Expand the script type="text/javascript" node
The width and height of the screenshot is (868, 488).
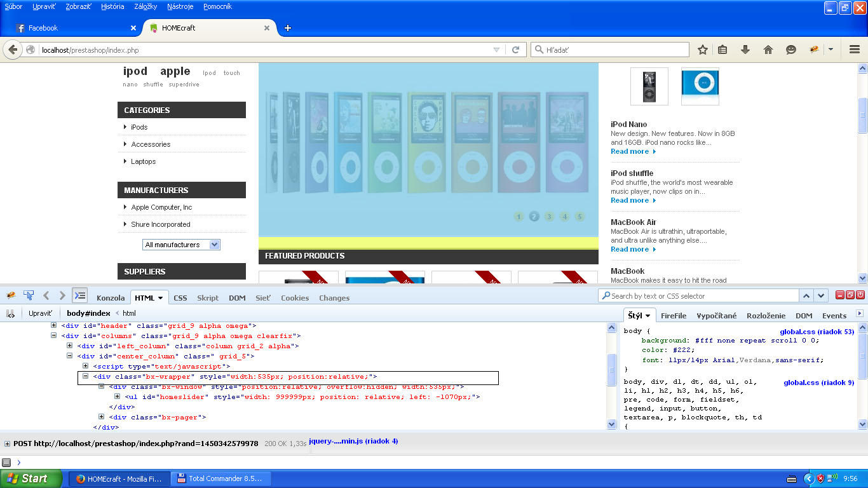(x=86, y=366)
